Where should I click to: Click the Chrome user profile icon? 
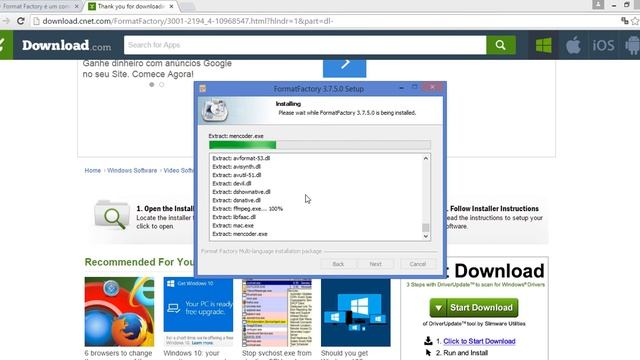coord(598,4)
